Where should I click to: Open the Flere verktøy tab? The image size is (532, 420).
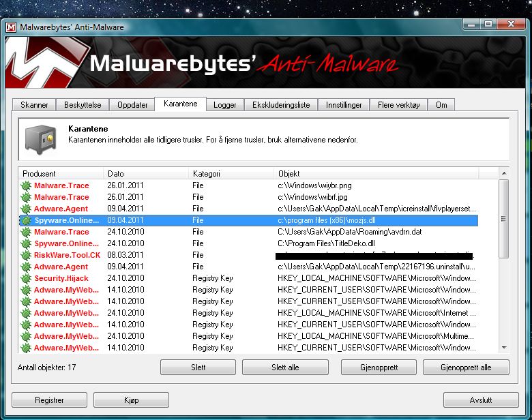click(x=399, y=105)
